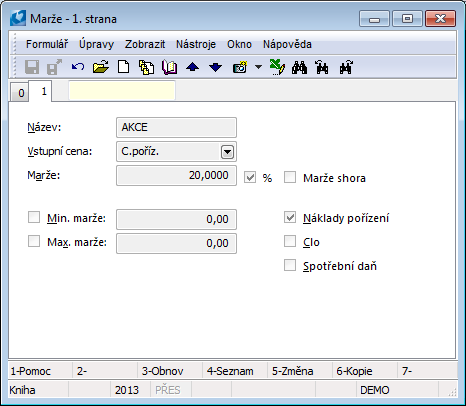Click the 5-Změna function key button
This screenshot has height=406, width=466.
pos(300,371)
